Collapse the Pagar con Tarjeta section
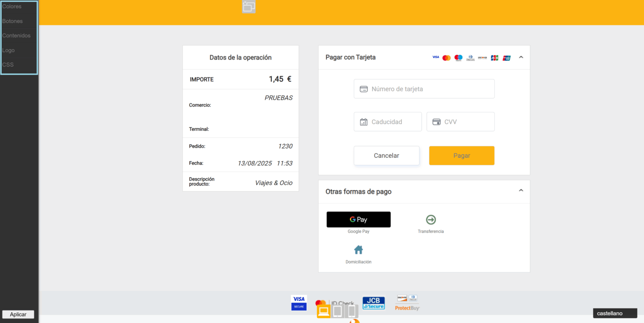The image size is (644, 323). pyautogui.click(x=521, y=57)
